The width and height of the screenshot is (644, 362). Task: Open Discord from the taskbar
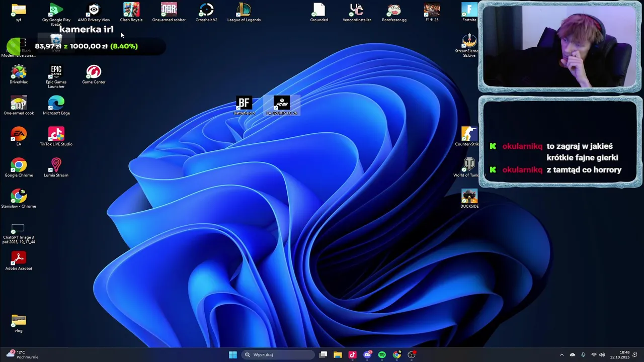coord(367,355)
